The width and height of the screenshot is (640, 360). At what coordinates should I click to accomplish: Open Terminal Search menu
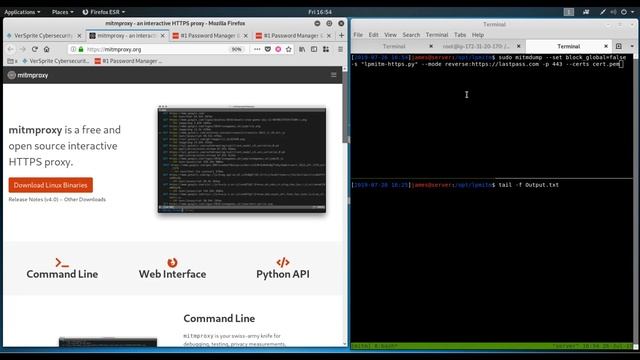[x=411, y=35]
